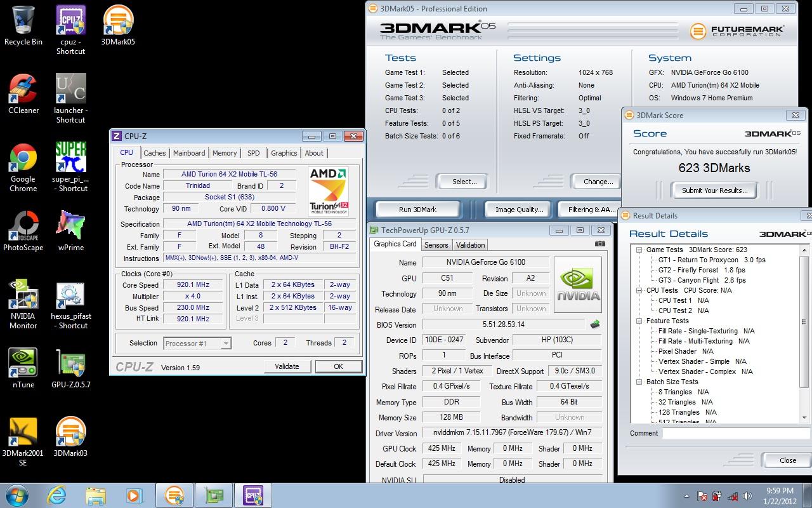Collapse the Feature Tests tree node
812x508 pixels.
click(x=639, y=321)
